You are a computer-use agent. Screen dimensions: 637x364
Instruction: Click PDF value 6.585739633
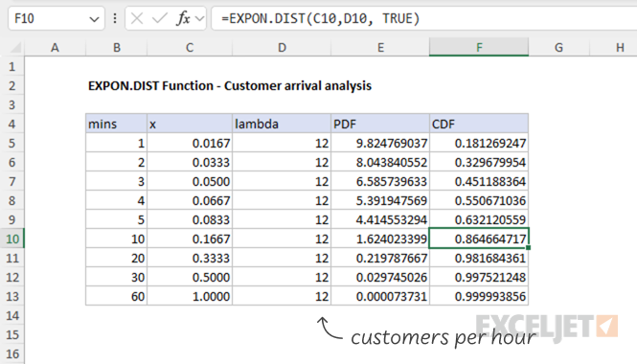click(x=380, y=181)
